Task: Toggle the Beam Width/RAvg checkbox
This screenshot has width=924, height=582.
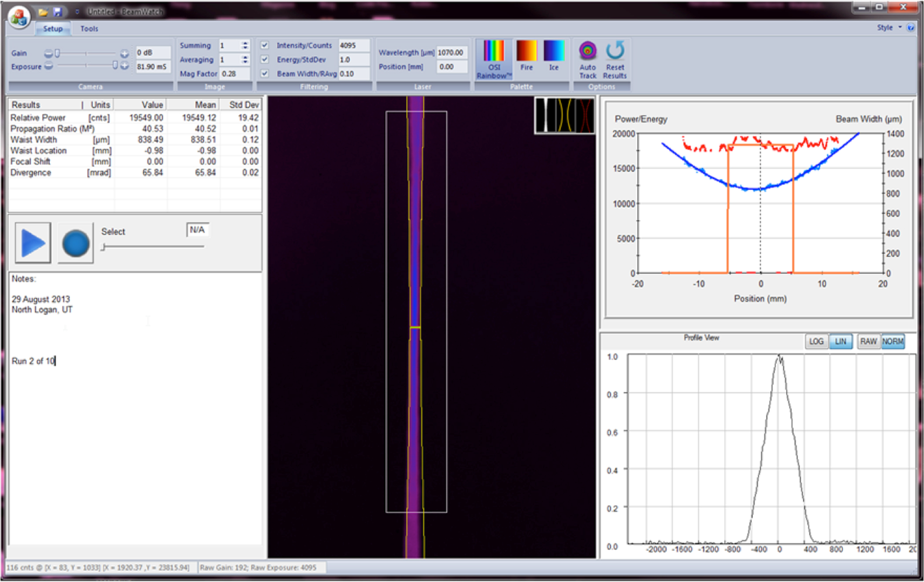Action: pos(265,74)
